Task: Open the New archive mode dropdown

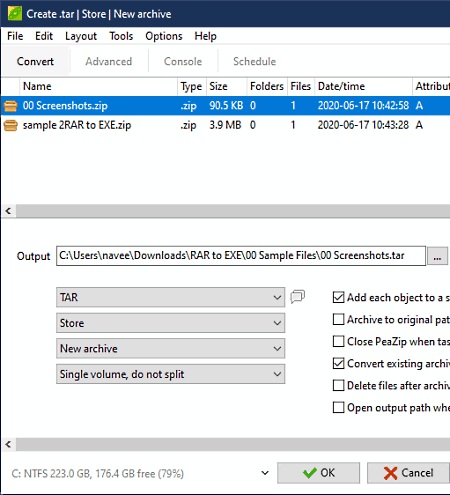Action: pos(170,348)
